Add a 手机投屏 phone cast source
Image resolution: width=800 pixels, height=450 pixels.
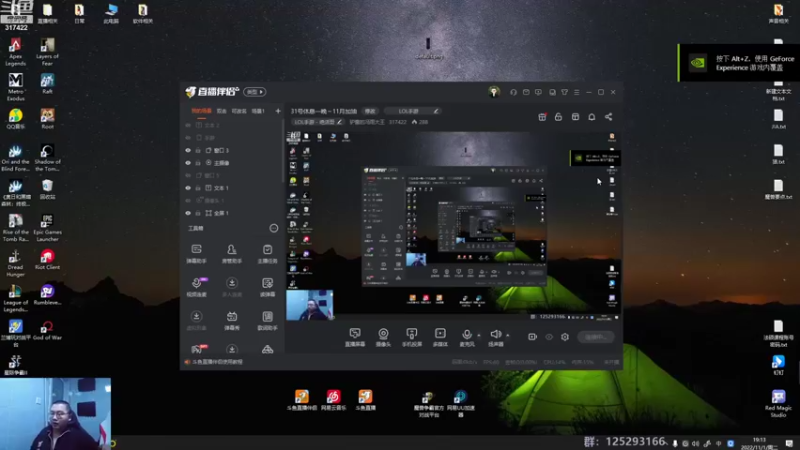point(412,337)
